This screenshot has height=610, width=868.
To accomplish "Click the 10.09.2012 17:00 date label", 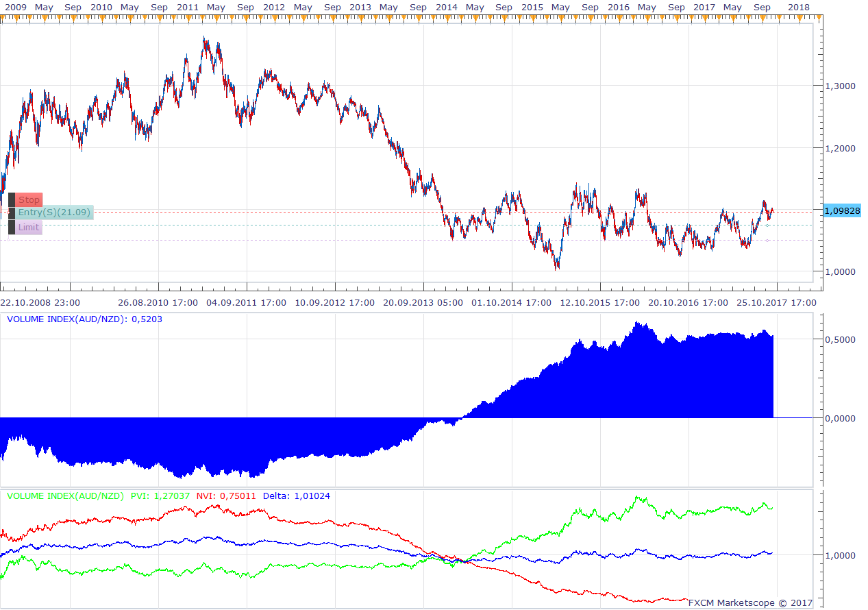I will tap(335, 302).
